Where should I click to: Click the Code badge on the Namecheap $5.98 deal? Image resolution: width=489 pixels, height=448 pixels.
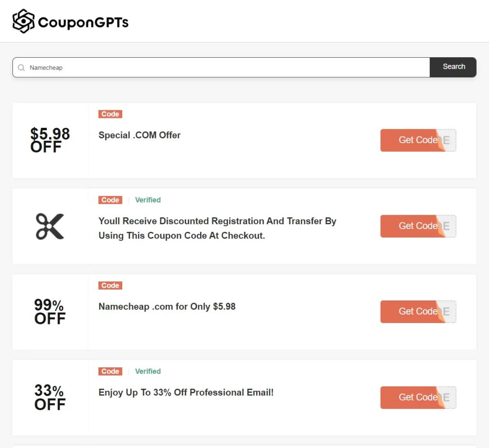tap(110, 285)
